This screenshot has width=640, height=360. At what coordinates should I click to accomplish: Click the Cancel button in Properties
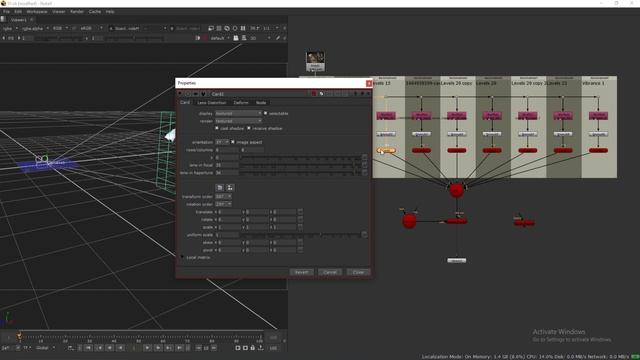[330, 272]
